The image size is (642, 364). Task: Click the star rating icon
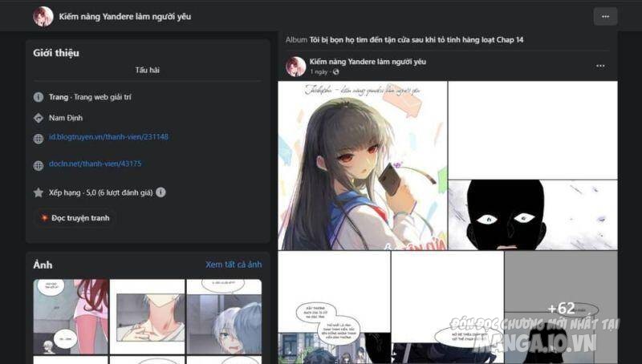pyautogui.click(x=39, y=192)
